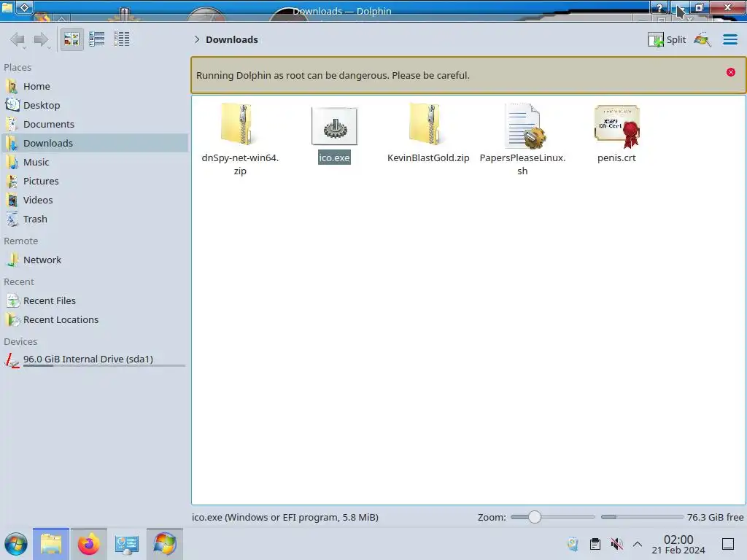Viewport: 747px width, 560px height.
Task: Adjust the Zoom slider handle
Action: coord(535,517)
